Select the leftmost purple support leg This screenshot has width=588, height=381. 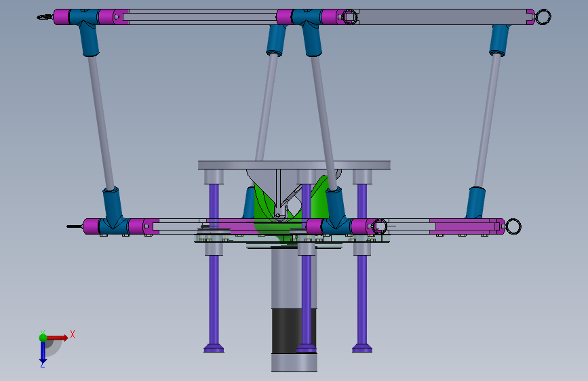click(x=214, y=268)
